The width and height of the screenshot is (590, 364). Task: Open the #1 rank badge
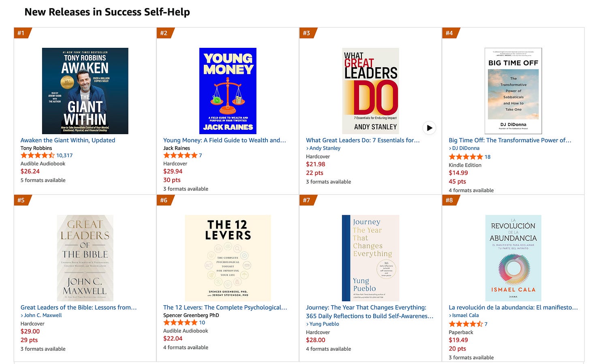[21, 33]
